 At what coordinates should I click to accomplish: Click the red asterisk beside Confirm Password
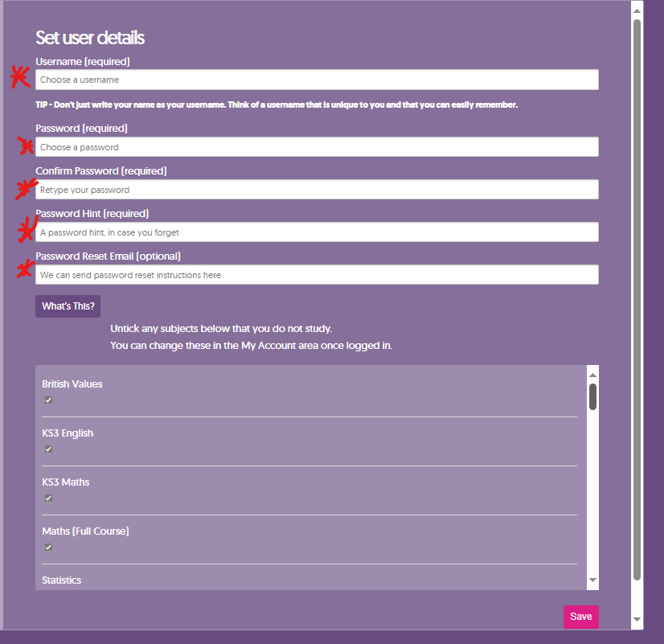click(x=25, y=188)
